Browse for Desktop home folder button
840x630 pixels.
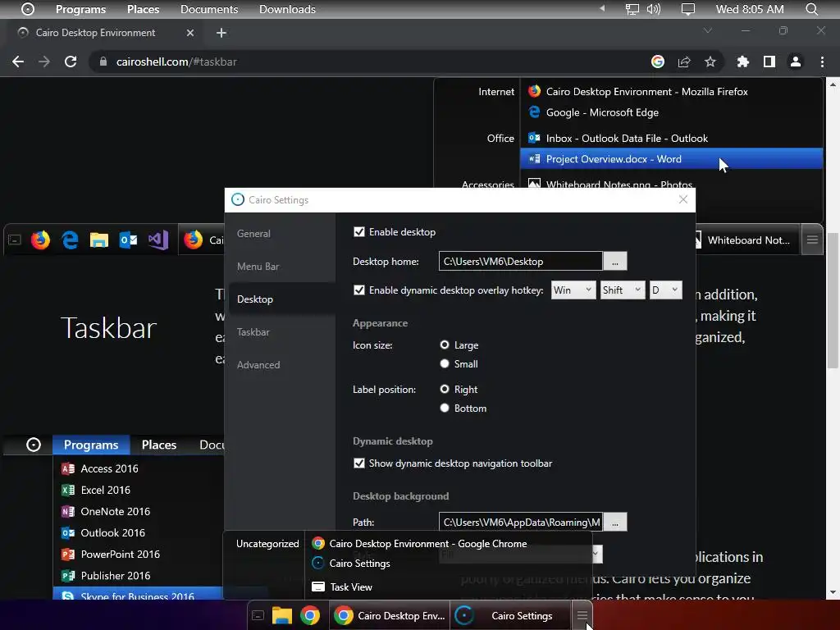point(615,261)
